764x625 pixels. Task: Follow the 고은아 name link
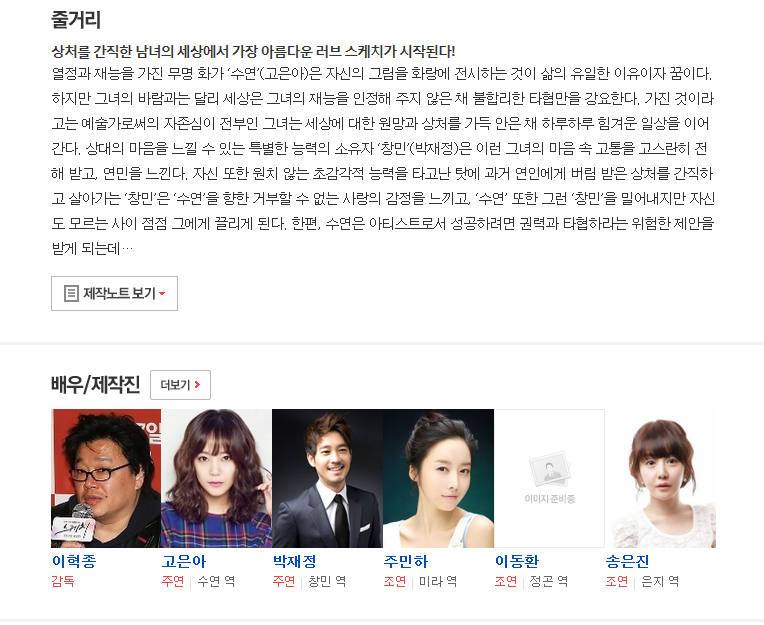[x=184, y=561]
